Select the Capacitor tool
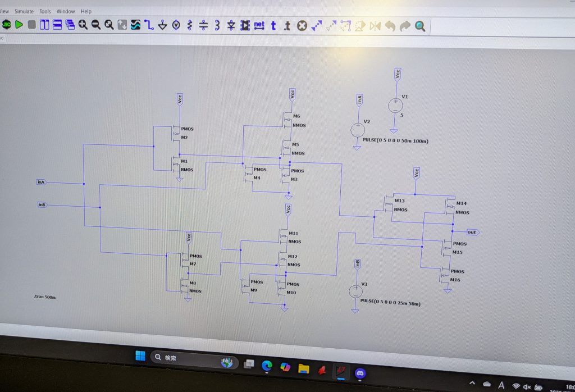The image size is (575, 392). tap(203, 25)
